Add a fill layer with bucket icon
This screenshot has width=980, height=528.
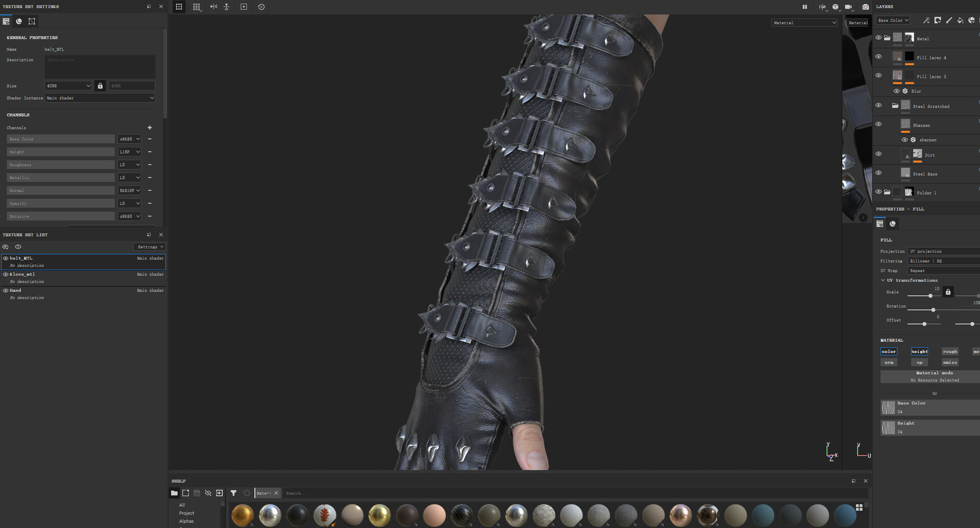pos(960,20)
